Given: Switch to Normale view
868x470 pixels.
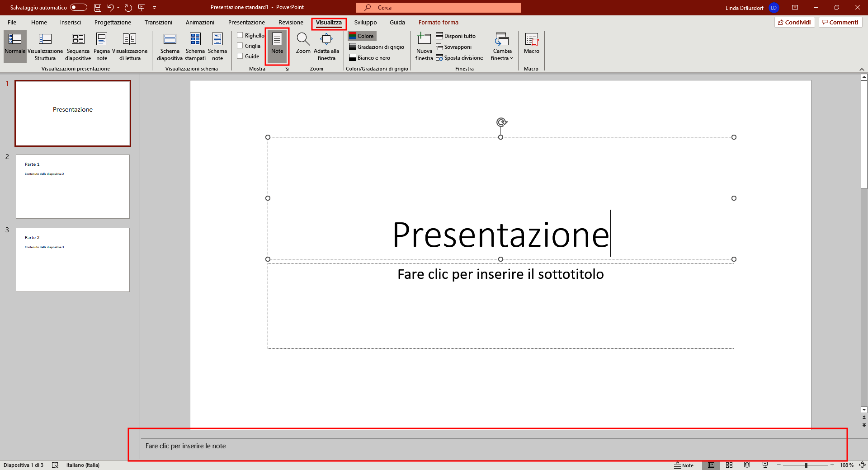Looking at the screenshot, I should tap(14, 47).
